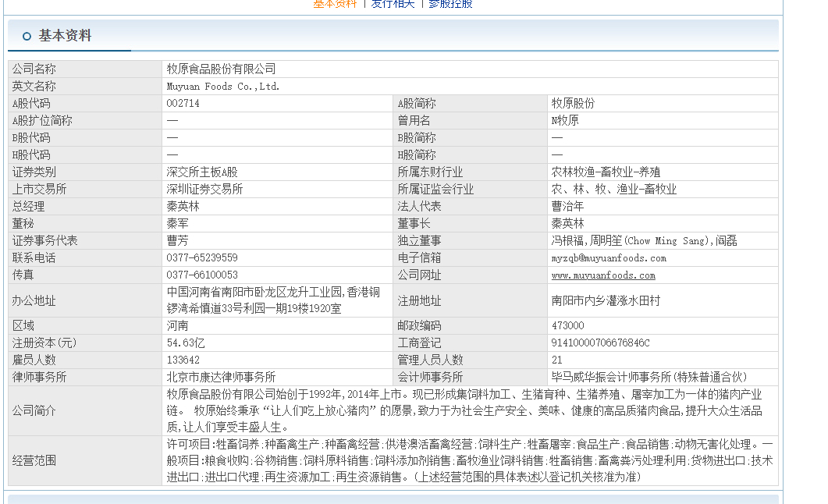Click the A股扩位简称 row label

pos(42,121)
